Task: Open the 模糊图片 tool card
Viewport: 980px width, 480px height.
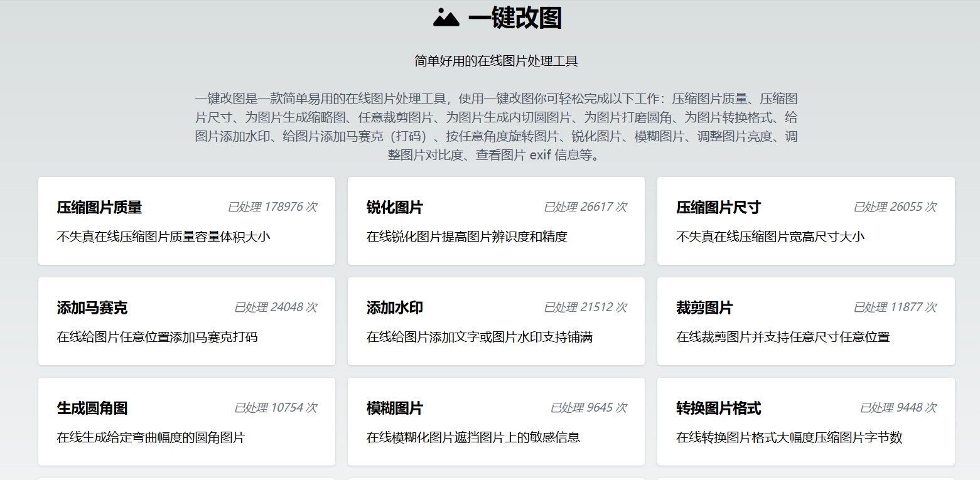Action: (496, 422)
